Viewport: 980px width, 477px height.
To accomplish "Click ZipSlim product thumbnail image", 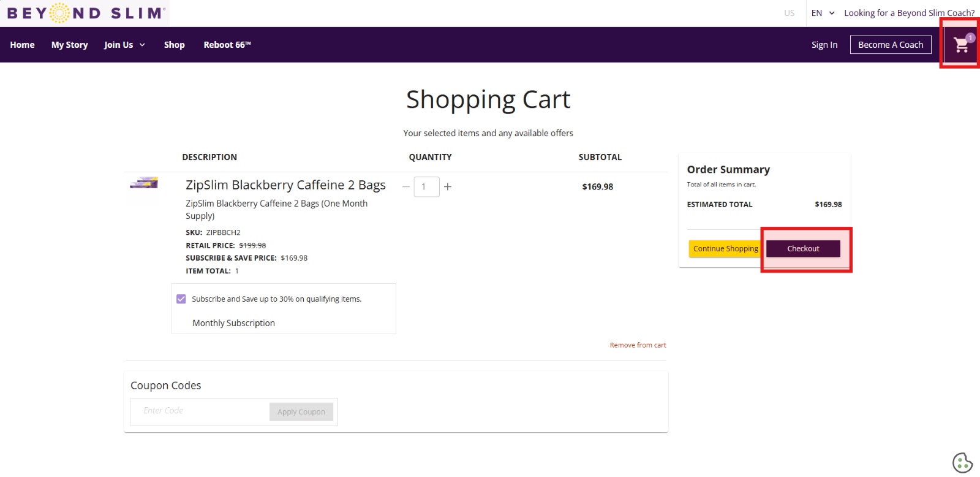I will pyautogui.click(x=145, y=183).
